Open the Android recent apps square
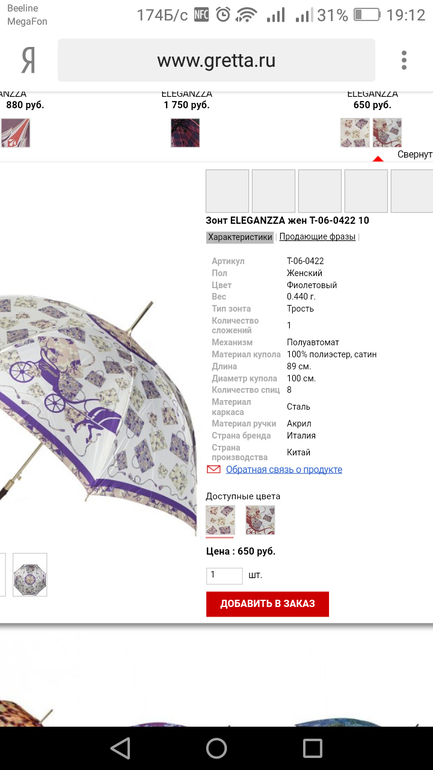The image size is (433, 770). 313,748
